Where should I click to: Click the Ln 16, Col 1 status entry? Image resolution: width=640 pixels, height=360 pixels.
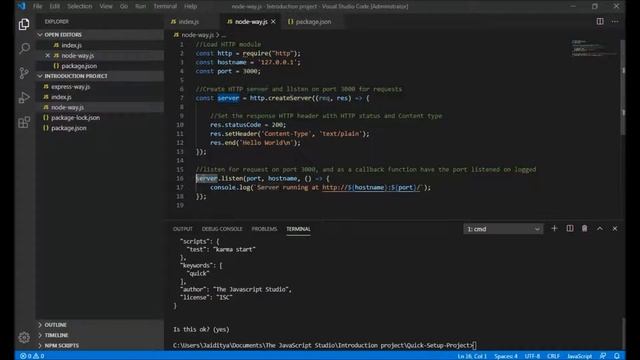[x=472, y=356]
